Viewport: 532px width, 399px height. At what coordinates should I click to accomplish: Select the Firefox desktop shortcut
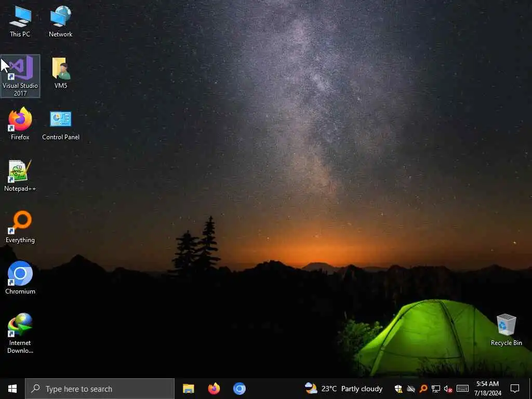click(x=20, y=124)
